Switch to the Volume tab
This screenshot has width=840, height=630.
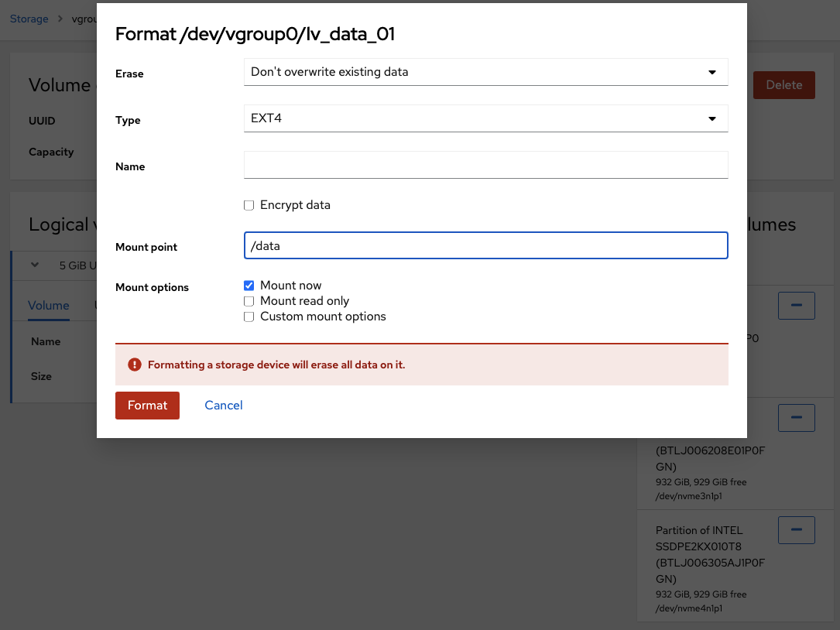[49, 306]
